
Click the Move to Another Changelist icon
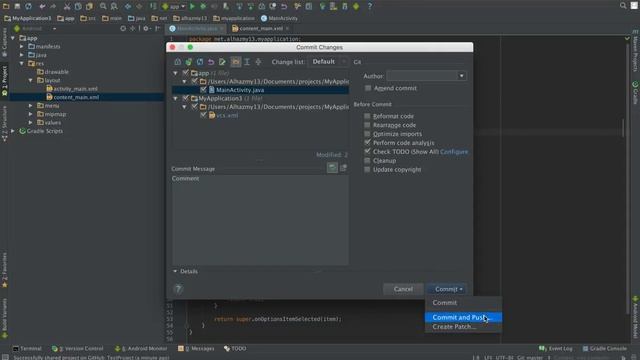coord(189,62)
